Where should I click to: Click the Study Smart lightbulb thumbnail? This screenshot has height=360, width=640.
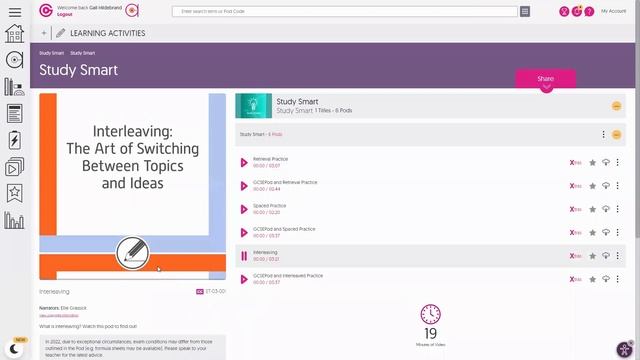click(x=253, y=106)
